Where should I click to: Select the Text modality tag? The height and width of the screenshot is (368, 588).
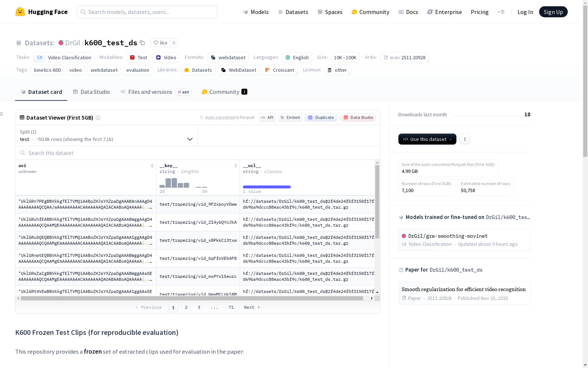(139, 57)
